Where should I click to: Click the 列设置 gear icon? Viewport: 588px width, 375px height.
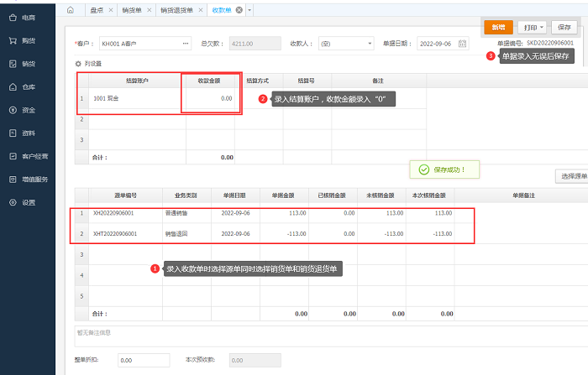(x=79, y=63)
